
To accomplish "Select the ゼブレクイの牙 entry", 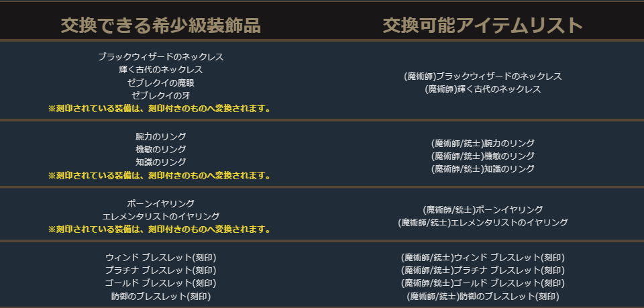I will [160, 95].
